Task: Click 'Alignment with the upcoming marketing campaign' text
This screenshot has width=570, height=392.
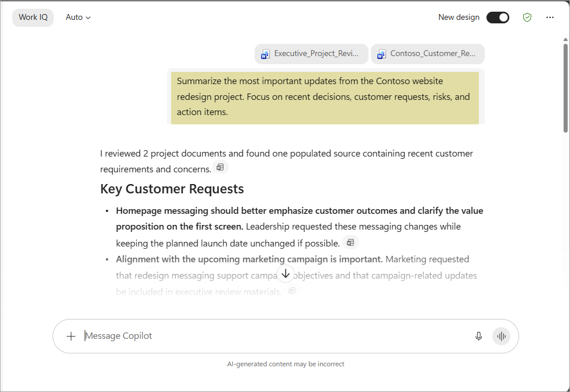Action: [249, 259]
